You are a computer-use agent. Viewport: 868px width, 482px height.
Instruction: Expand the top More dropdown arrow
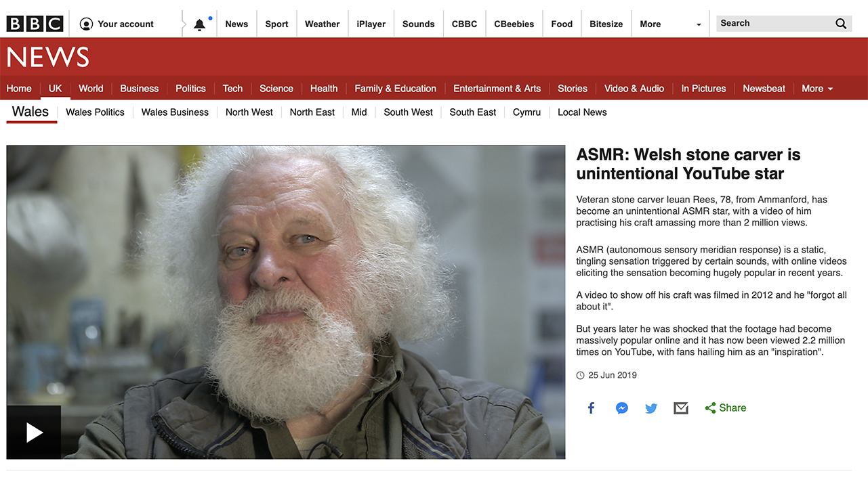click(x=699, y=24)
